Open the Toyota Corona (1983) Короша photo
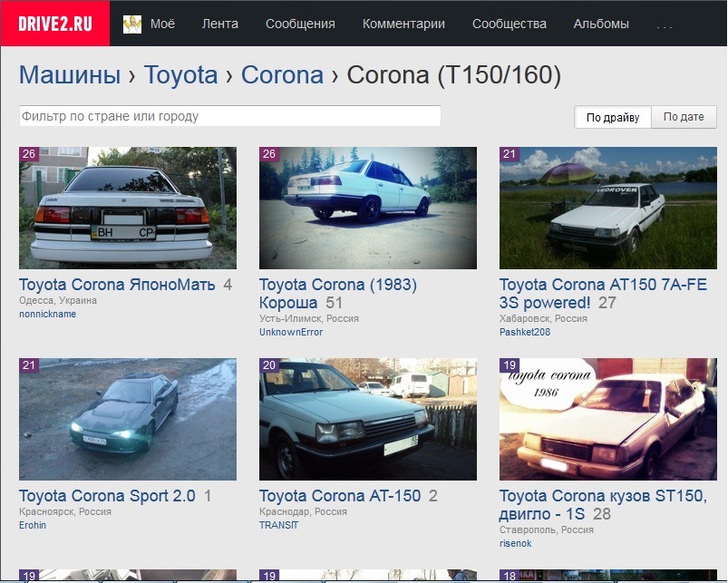728x583 pixels. 368,208
